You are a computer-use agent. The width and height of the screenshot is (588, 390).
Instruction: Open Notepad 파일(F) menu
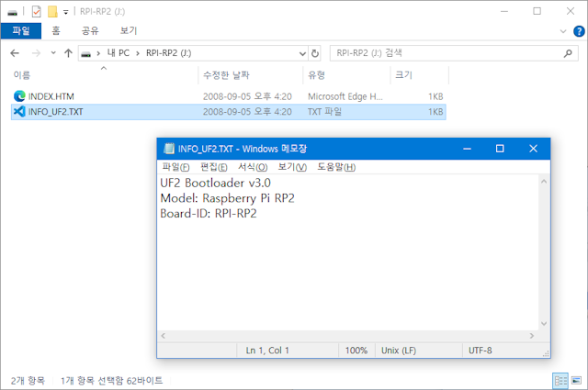tap(175, 167)
